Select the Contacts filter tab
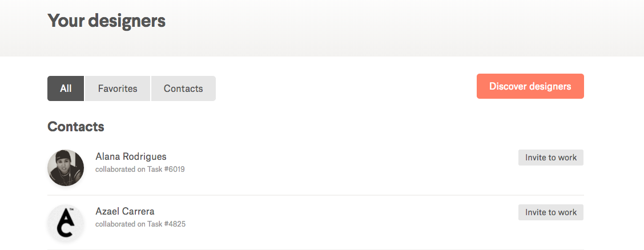The image size is (644, 250). point(183,88)
